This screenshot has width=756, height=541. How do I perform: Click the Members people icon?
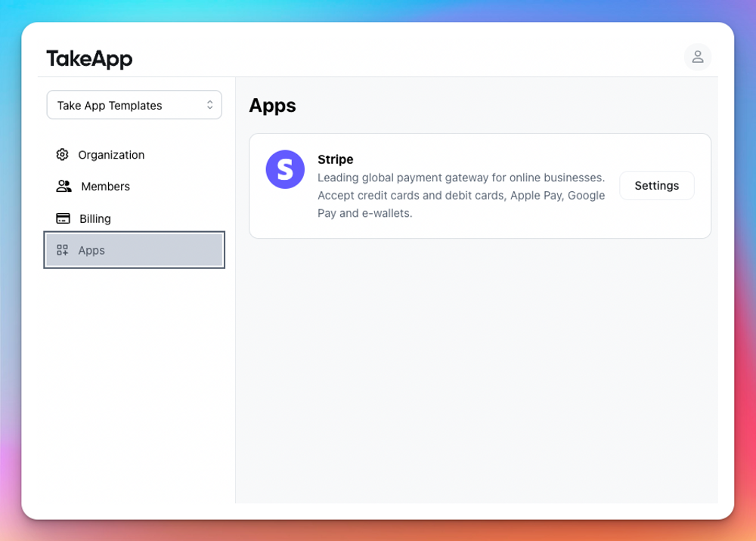tap(64, 186)
